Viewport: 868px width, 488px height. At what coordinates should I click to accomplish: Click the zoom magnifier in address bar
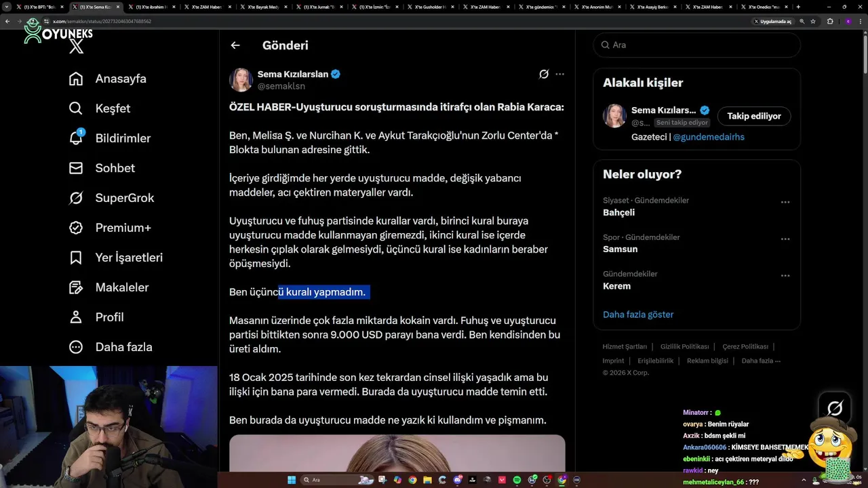click(x=802, y=21)
